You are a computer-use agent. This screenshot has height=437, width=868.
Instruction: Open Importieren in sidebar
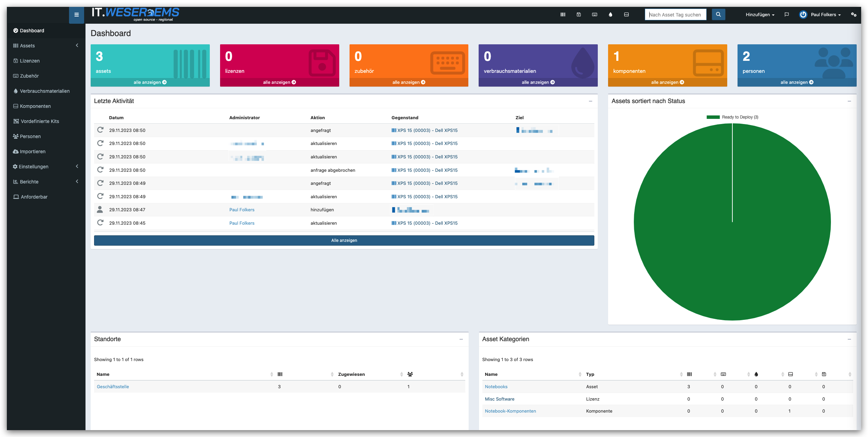click(46, 152)
